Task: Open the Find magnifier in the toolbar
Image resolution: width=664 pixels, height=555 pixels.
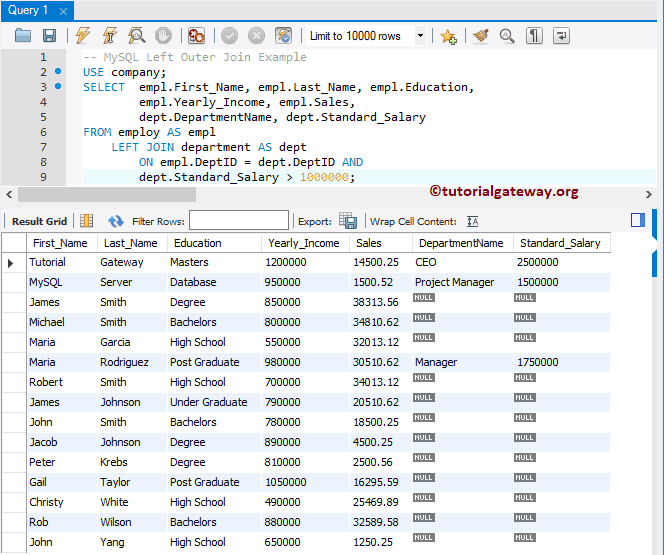Action: point(507,36)
